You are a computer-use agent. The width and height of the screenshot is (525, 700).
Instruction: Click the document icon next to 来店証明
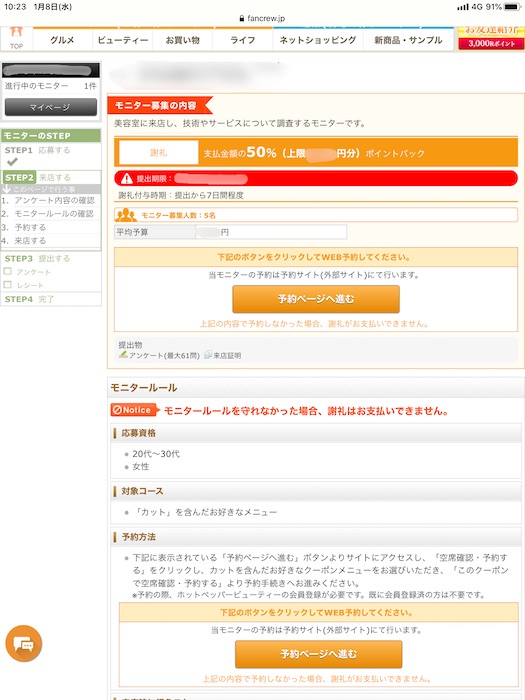[208, 355]
